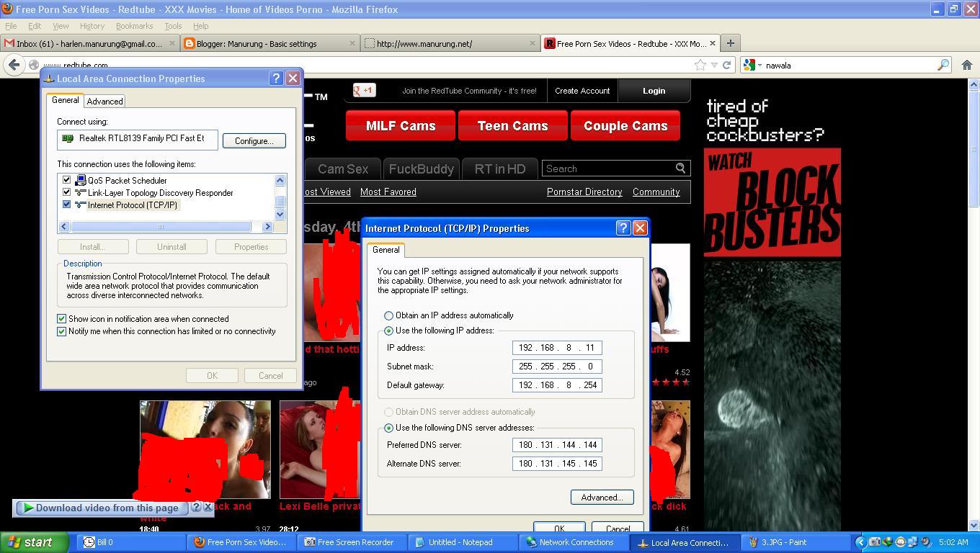Click the plug icon in the Local Area Connection title bar

point(49,78)
